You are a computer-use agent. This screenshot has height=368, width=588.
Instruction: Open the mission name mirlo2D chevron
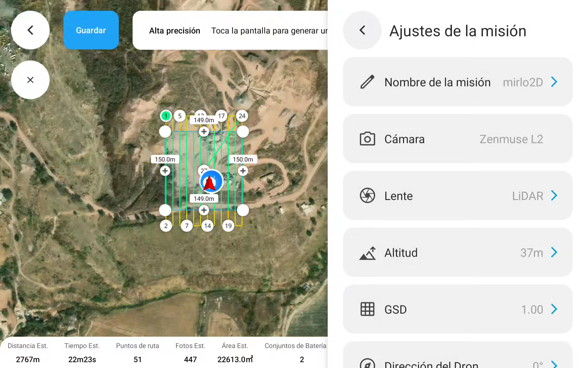tap(554, 82)
